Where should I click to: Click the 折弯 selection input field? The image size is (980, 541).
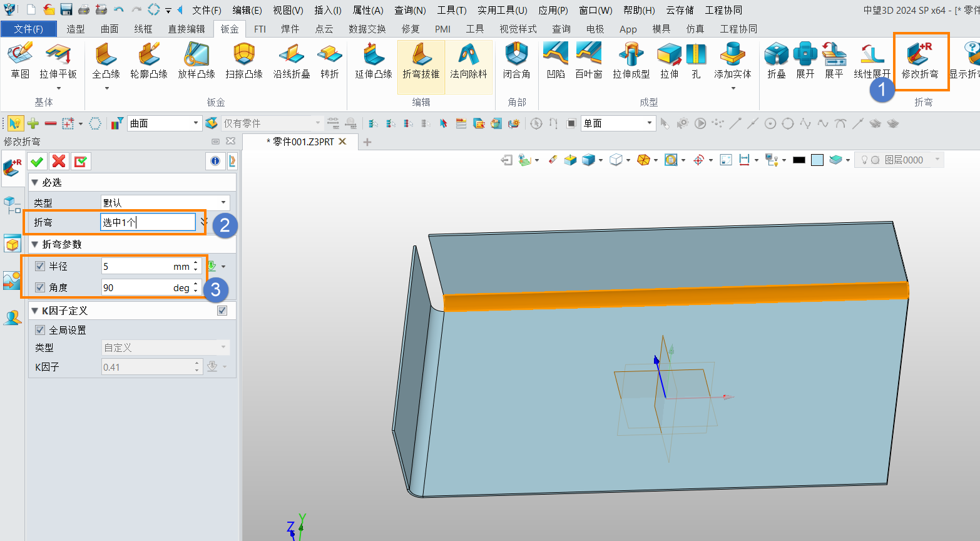click(148, 222)
